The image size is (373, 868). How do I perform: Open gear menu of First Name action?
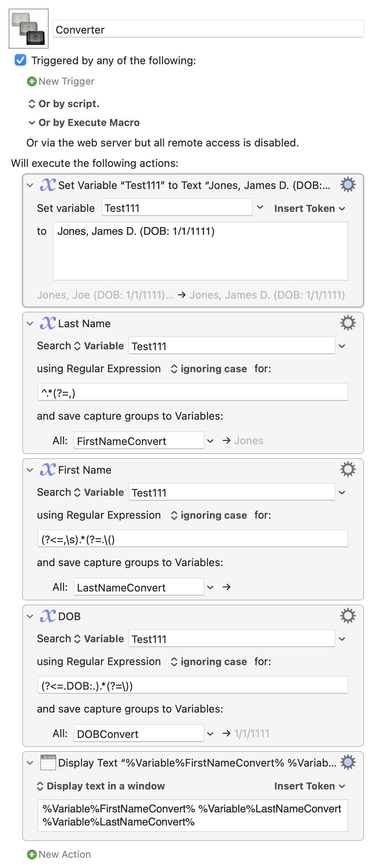click(348, 470)
